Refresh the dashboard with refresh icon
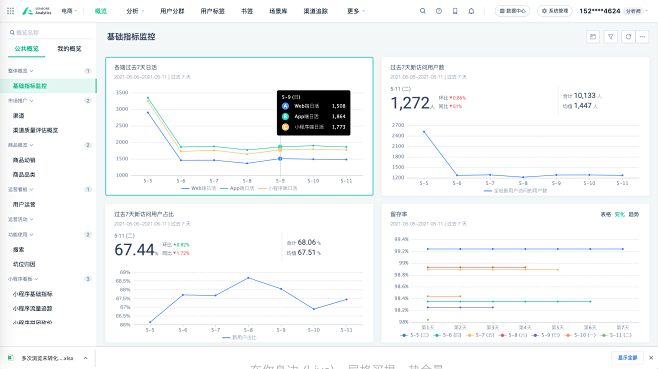Viewport: 658px width, 369px height. click(x=628, y=37)
